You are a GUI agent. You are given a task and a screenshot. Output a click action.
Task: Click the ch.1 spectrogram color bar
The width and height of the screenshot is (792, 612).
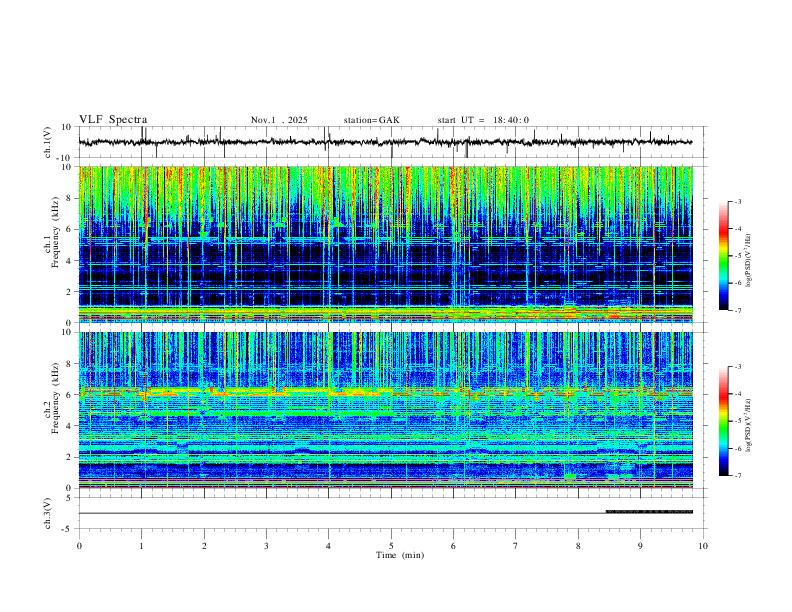click(724, 256)
